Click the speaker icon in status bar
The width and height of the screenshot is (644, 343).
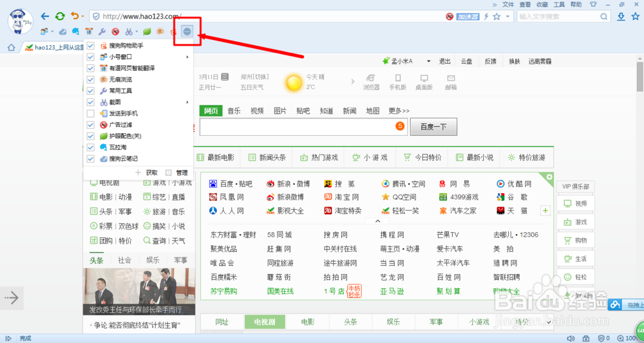tap(570, 338)
